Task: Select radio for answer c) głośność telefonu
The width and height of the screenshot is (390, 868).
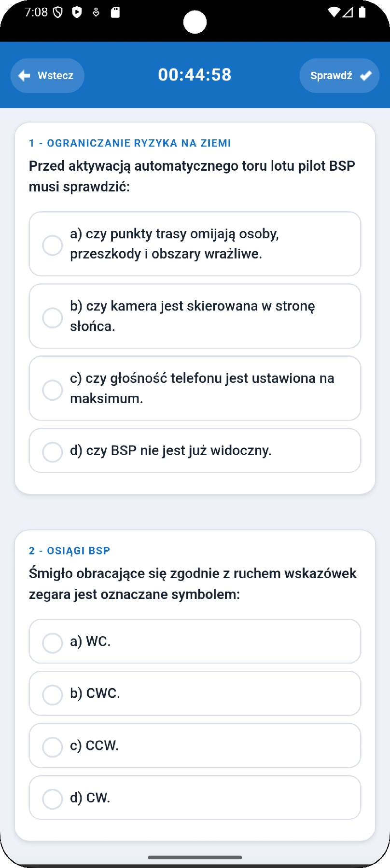Action: click(x=53, y=390)
